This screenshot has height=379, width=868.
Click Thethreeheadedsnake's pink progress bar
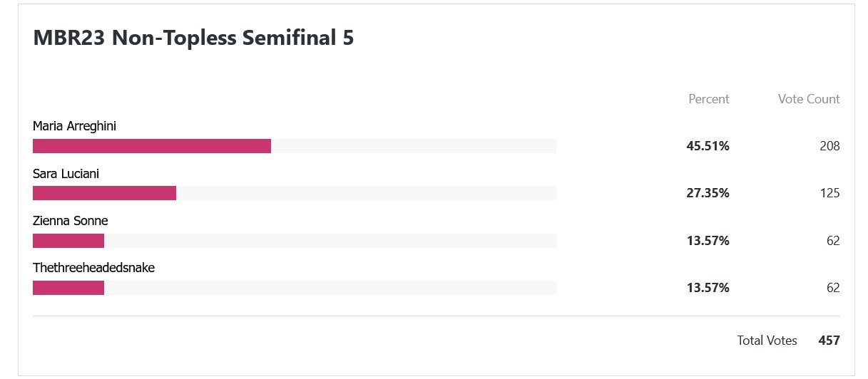pyautogui.click(x=68, y=288)
